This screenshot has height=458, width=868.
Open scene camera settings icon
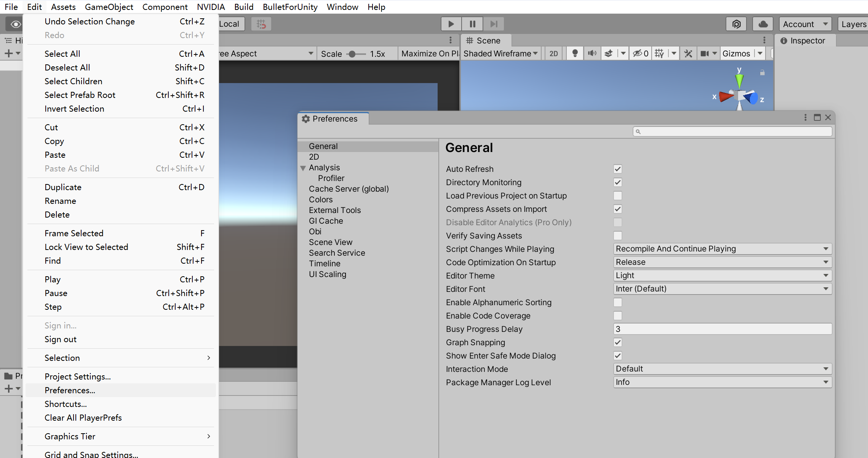click(x=705, y=53)
